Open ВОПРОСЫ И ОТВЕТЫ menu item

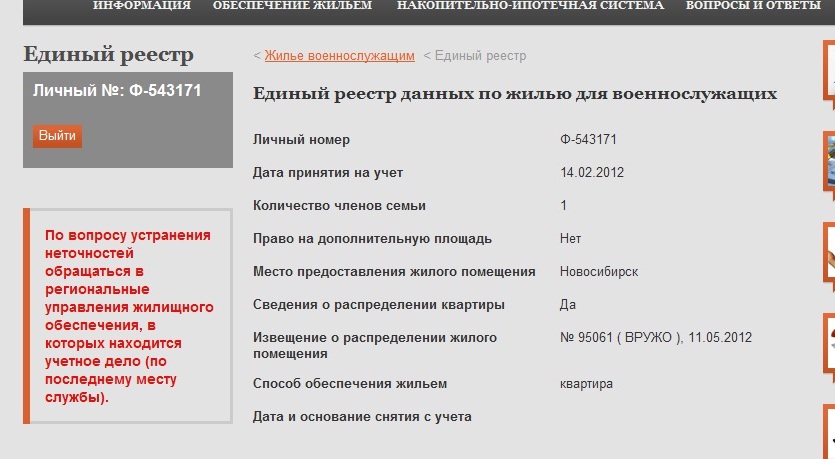[760, 6]
